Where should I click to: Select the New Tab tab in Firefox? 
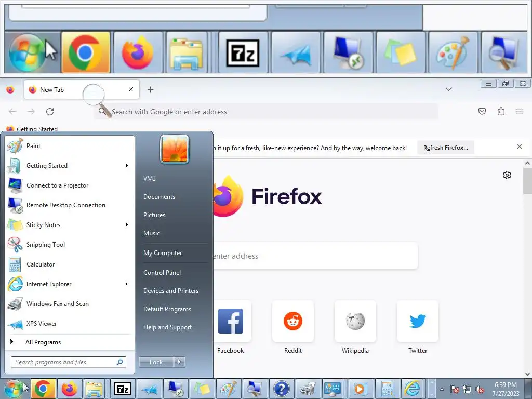tap(82, 89)
